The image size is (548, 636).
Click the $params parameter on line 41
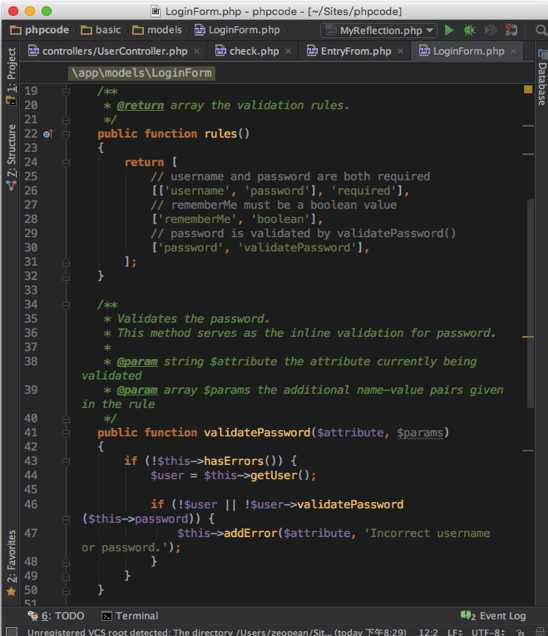pyautogui.click(x=420, y=433)
